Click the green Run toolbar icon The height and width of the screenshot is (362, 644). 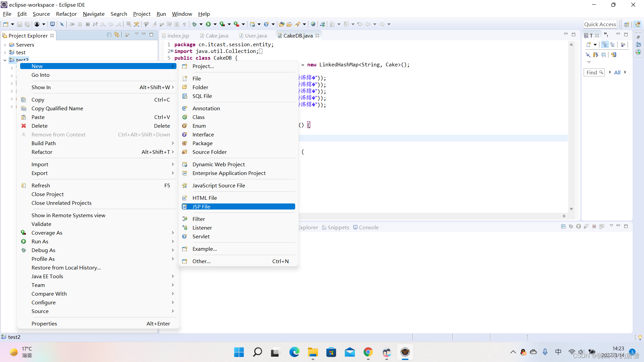(x=208, y=24)
